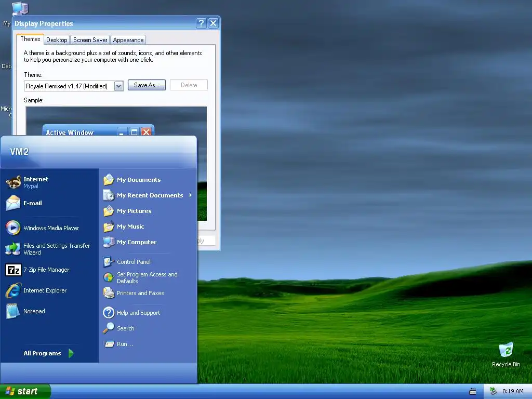Close the Display Properties window
Viewport: 532px width, 399px height.
(x=213, y=23)
